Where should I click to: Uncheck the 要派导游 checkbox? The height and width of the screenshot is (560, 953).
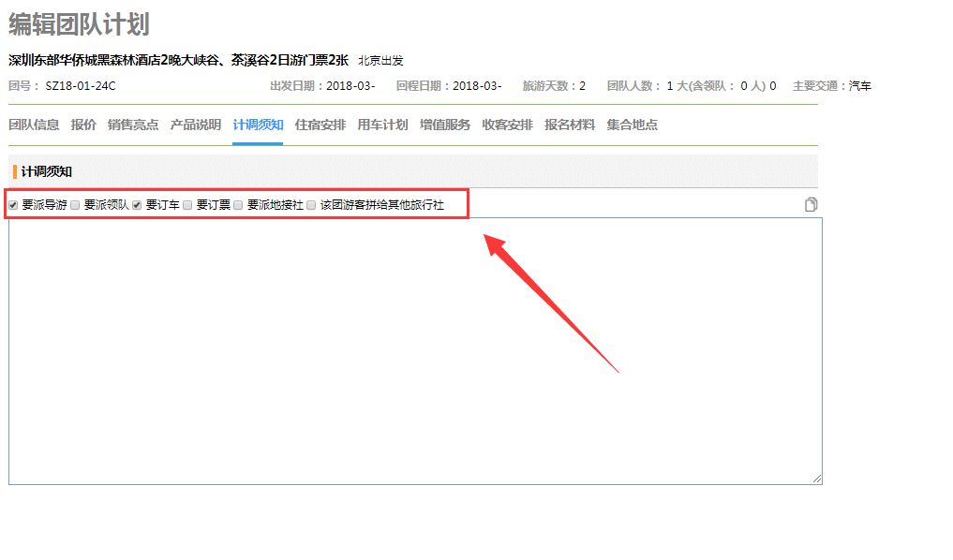pyautogui.click(x=13, y=205)
